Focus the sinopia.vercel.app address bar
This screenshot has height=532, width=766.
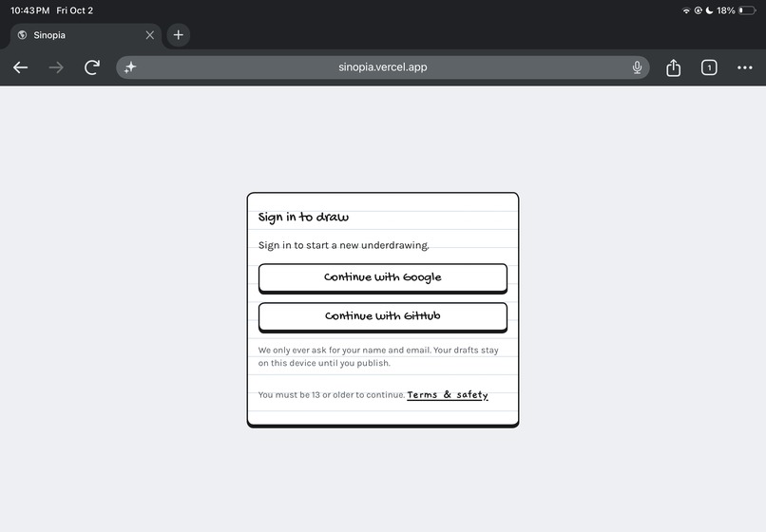click(x=382, y=67)
